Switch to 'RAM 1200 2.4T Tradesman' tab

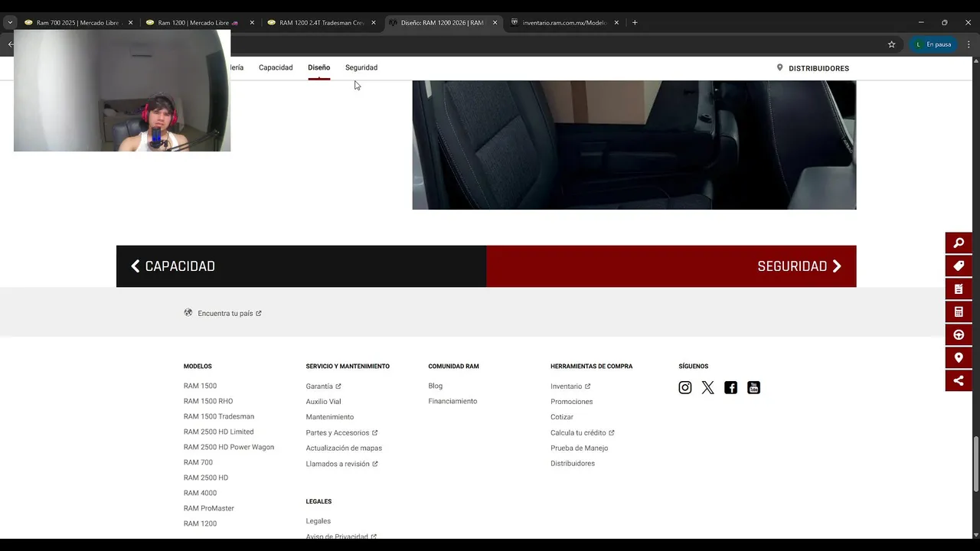coord(320,22)
